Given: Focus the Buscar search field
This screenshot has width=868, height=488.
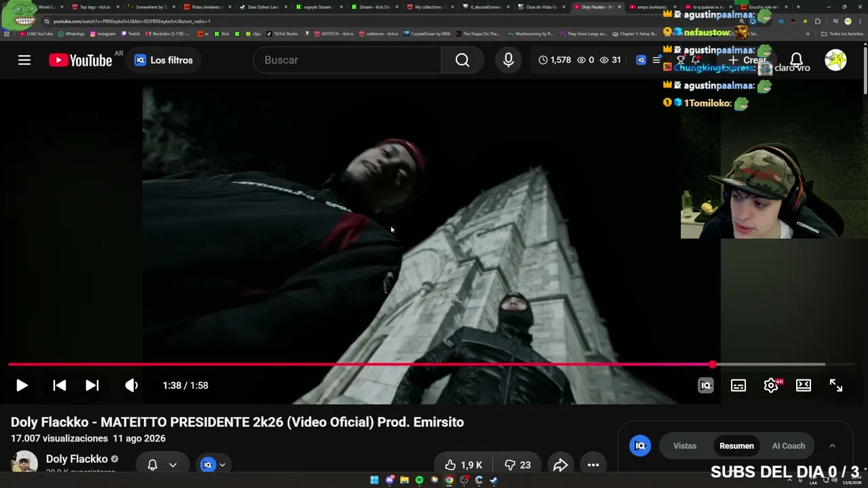Looking at the screenshot, I should coord(347,60).
